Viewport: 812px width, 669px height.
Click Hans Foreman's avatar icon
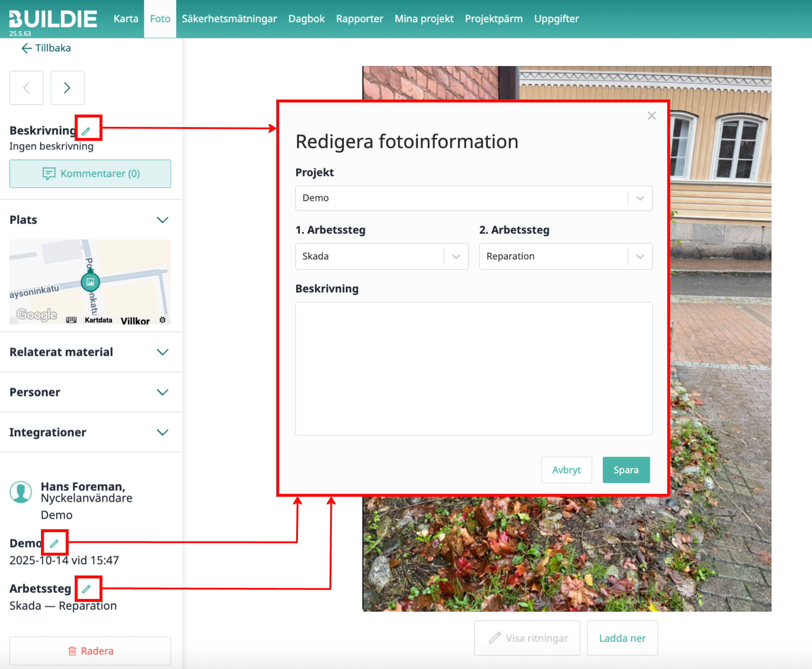coord(20,492)
